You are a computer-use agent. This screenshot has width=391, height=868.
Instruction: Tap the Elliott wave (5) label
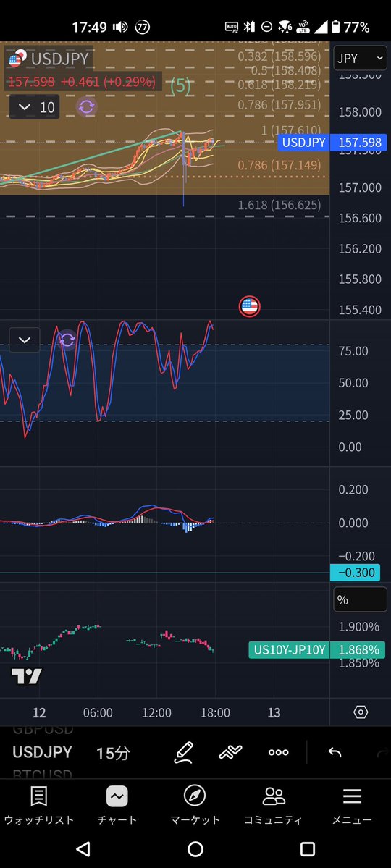point(180,85)
